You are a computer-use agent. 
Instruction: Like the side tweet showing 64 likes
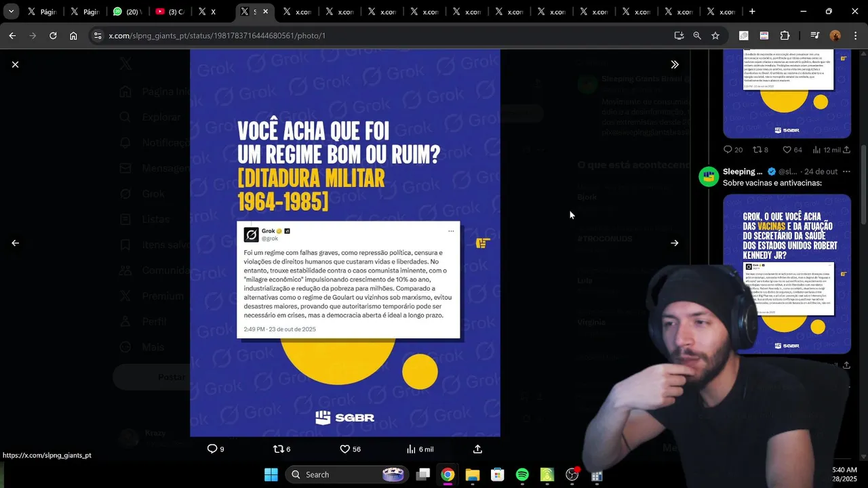792,150
